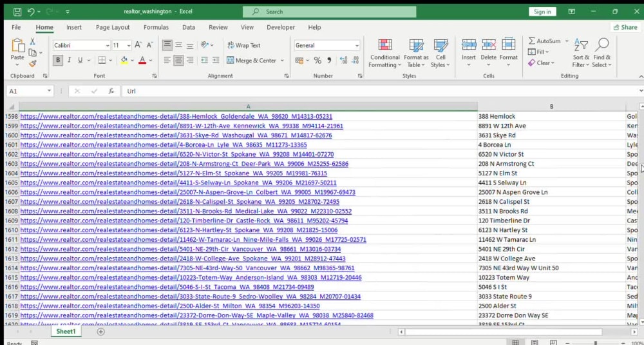Click the column A header
This screenshot has height=345, width=644.
[x=248, y=106]
